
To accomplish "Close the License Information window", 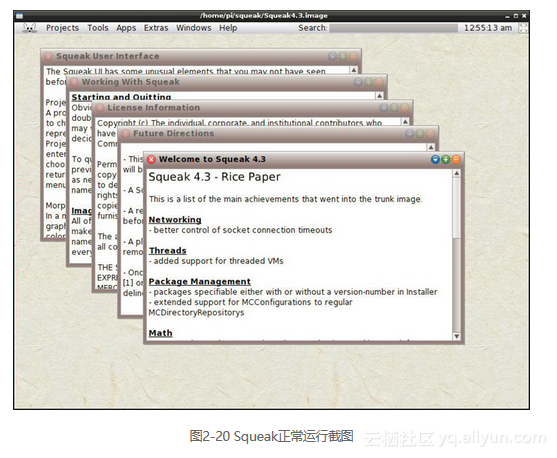I will click(x=99, y=108).
